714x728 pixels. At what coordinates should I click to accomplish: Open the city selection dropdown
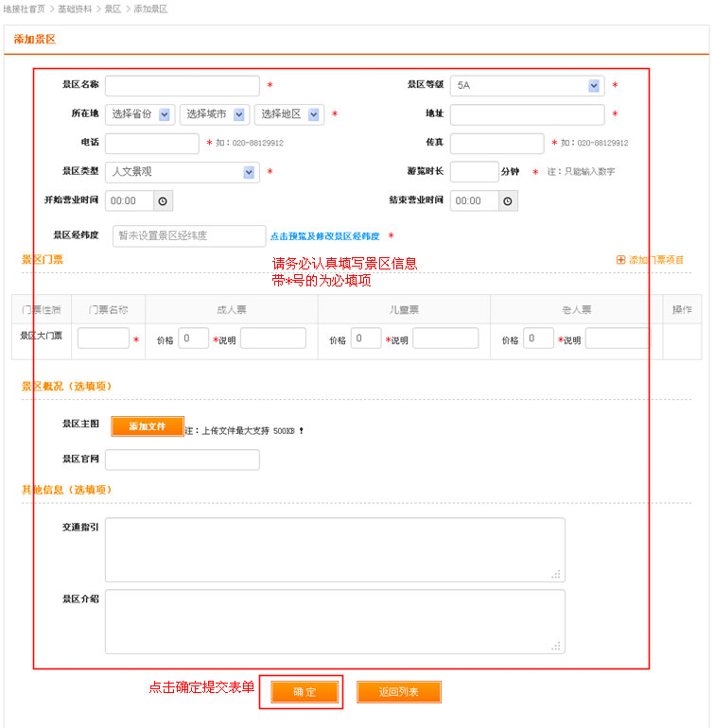tap(239, 114)
